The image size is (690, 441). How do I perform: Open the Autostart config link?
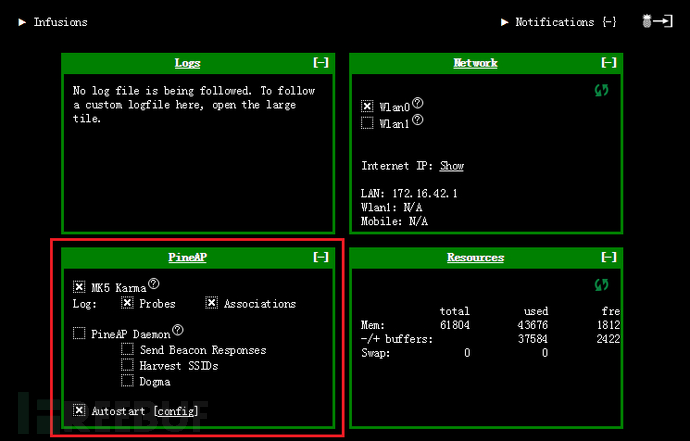click(x=176, y=411)
